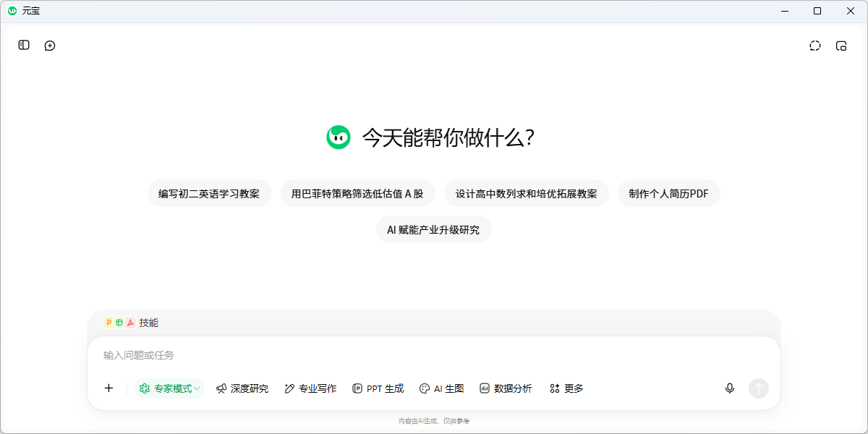This screenshot has width=868, height=434.
Task: Click suggestion 设计高中数列求和培优拓展教案
Action: [527, 194]
